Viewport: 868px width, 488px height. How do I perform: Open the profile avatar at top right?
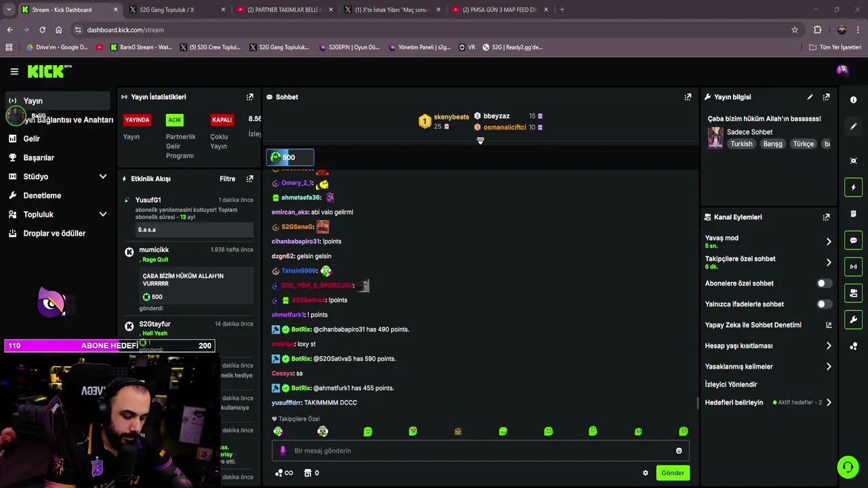point(842,70)
